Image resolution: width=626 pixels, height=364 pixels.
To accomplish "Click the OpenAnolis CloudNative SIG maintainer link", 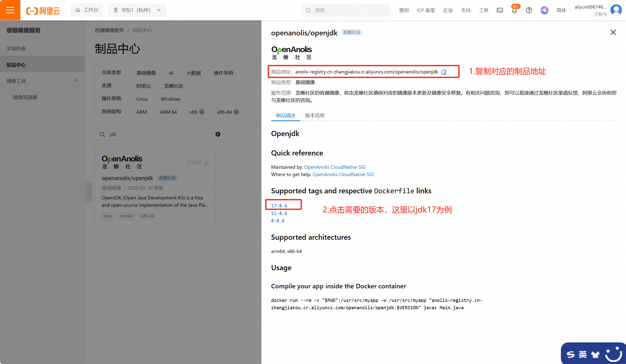I will tap(335, 167).
